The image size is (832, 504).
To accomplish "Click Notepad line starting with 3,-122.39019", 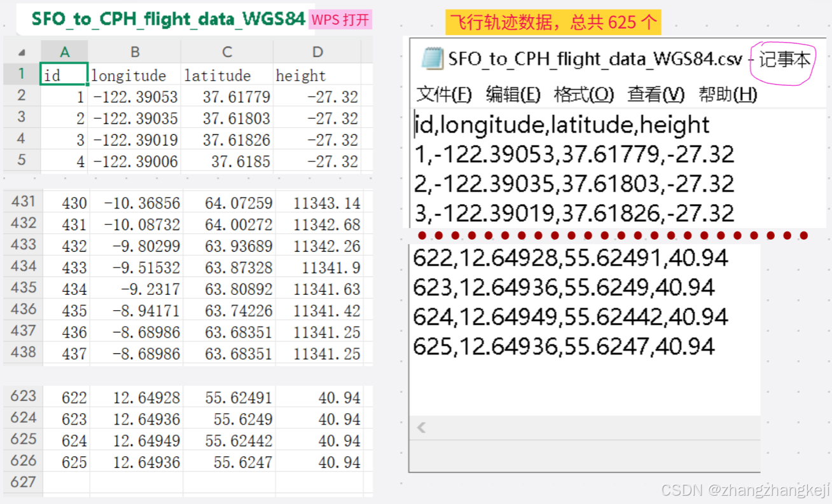I will (x=574, y=213).
